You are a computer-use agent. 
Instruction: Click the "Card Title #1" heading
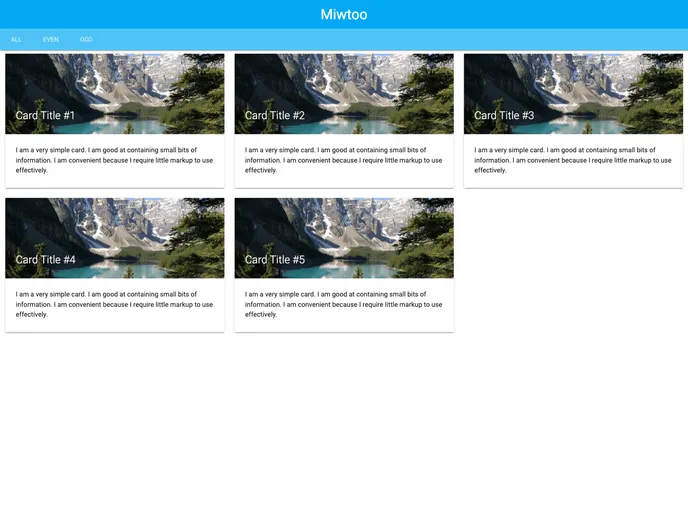[45, 115]
